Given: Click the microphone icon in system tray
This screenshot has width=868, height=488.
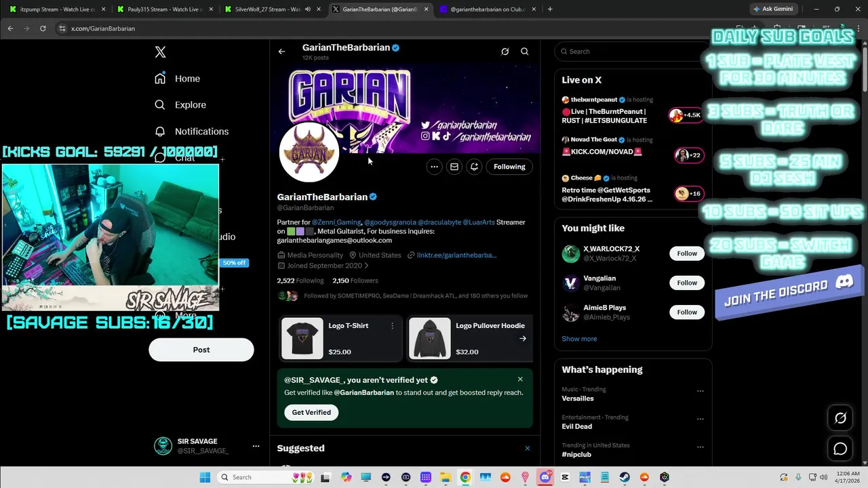Looking at the screenshot, I should (797, 477).
